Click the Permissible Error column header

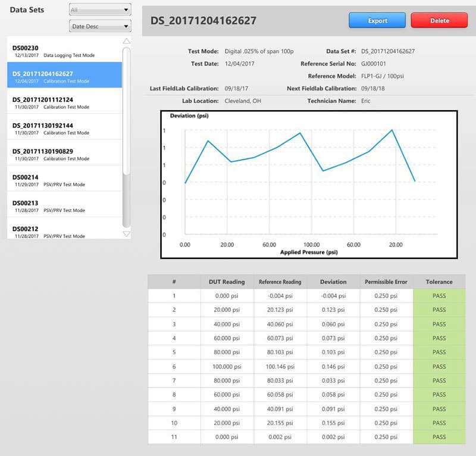pyautogui.click(x=386, y=282)
